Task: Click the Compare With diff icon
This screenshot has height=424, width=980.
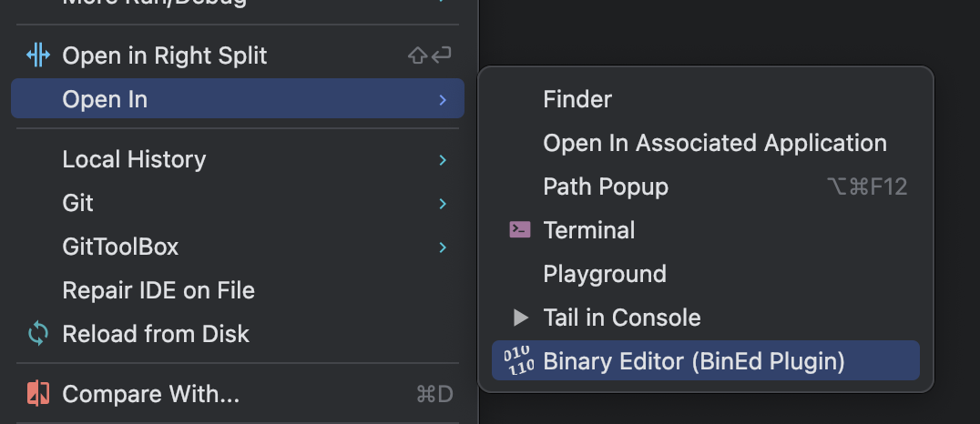Action: tap(38, 394)
